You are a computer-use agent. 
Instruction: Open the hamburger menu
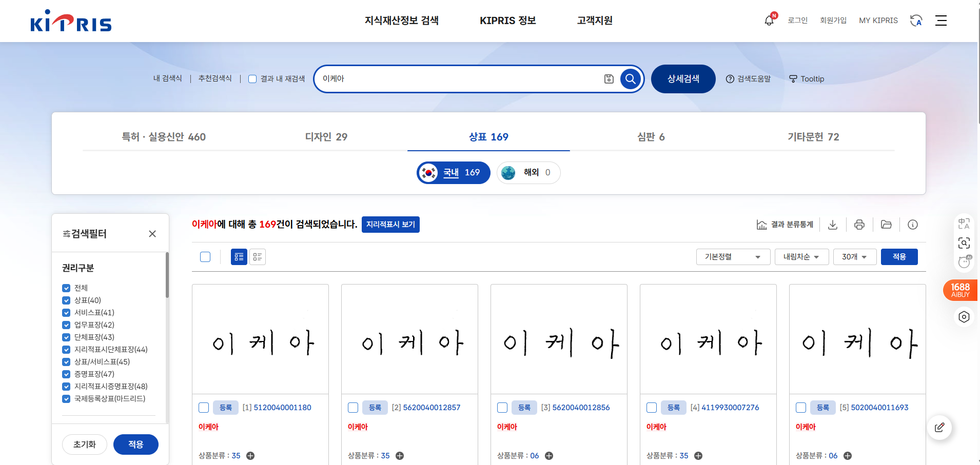point(941,21)
